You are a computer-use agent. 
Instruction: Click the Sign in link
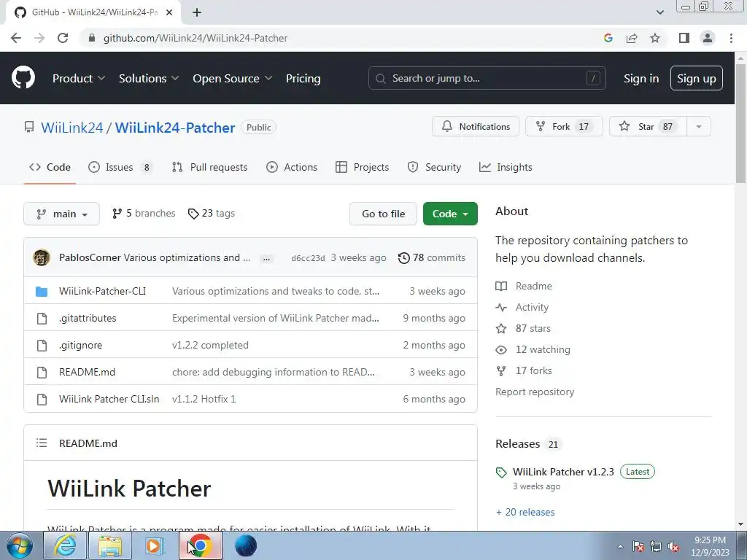641,79
